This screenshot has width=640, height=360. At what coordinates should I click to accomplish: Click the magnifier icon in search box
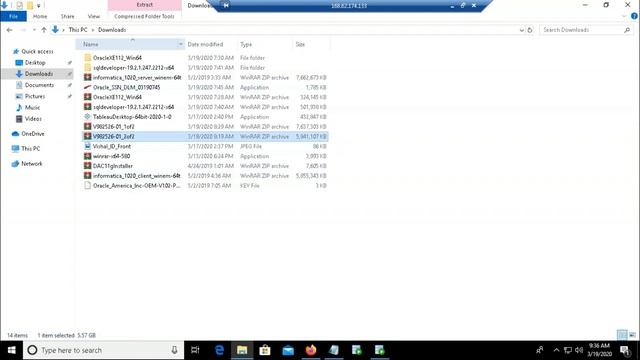(x=627, y=30)
